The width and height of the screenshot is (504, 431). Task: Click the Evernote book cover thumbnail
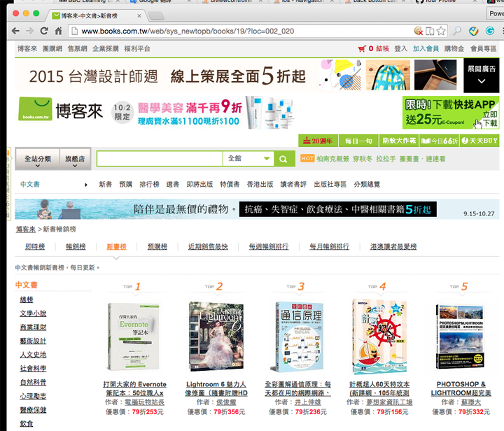pyautogui.click(x=134, y=337)
